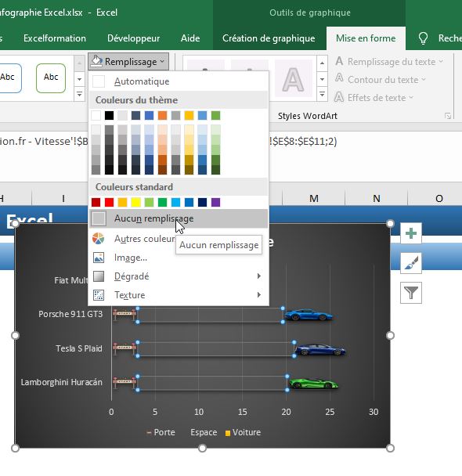Viewport: 462px width, 476px height.
Task: Select the large WordArt A style preview
Action: tap(293, 79)
